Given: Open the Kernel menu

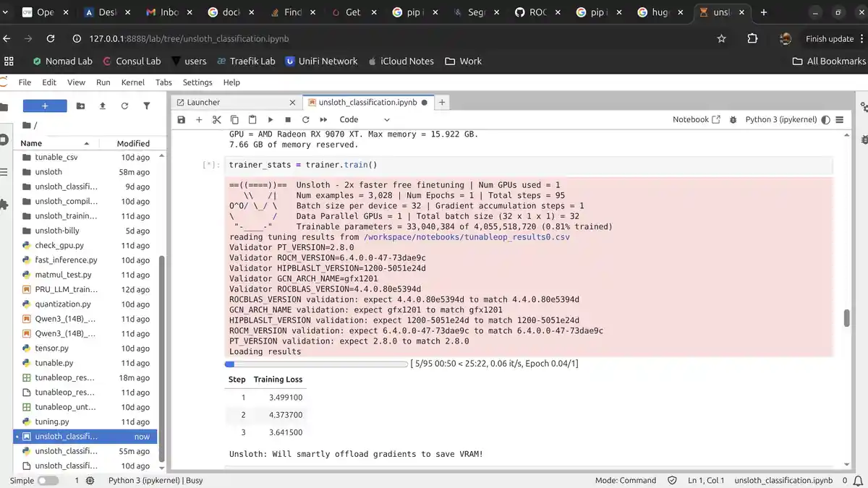Looking at the screenshot, I should coord(132,82).
